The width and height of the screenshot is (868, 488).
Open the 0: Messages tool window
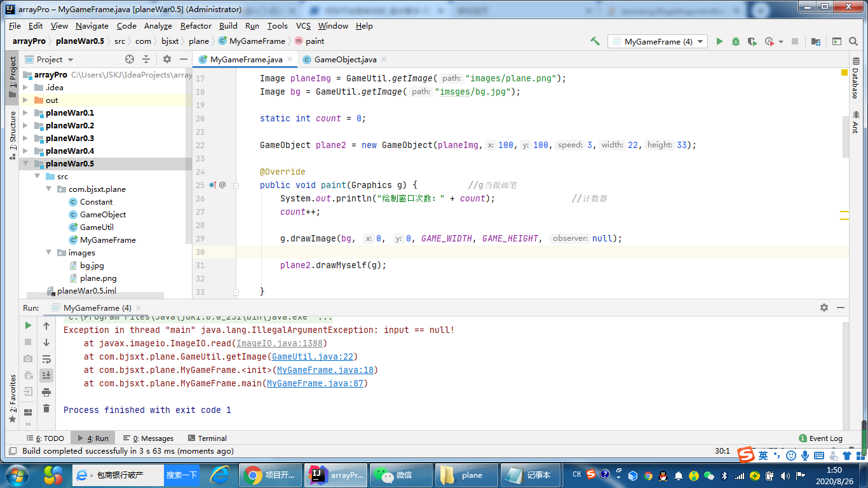148,438
